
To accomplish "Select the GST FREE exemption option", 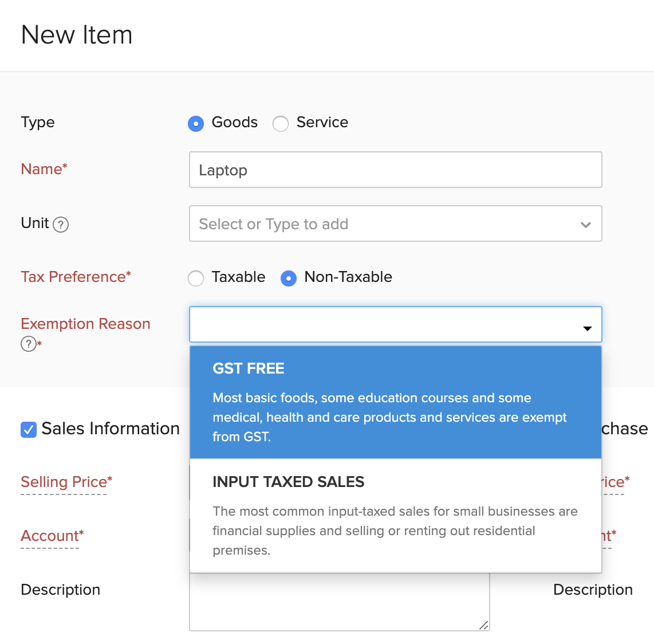I will (x=395, y=402).
